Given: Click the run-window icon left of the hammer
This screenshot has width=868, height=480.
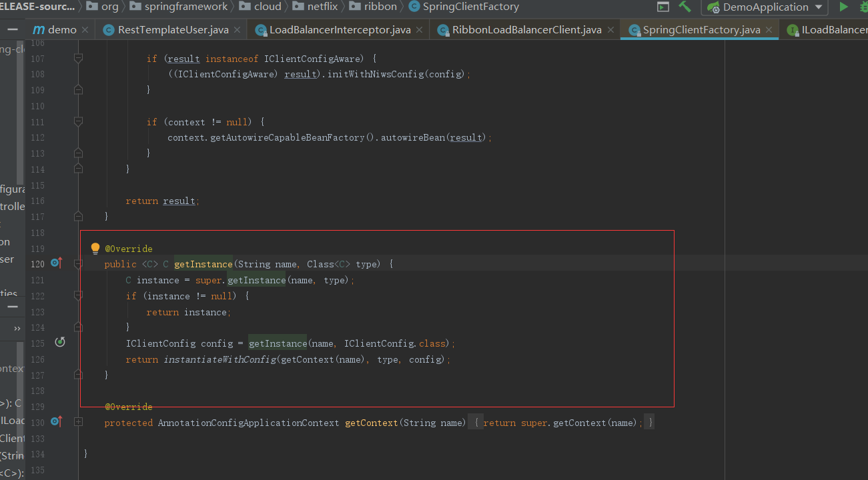Looking at the screenshot, I should point(663,7).
